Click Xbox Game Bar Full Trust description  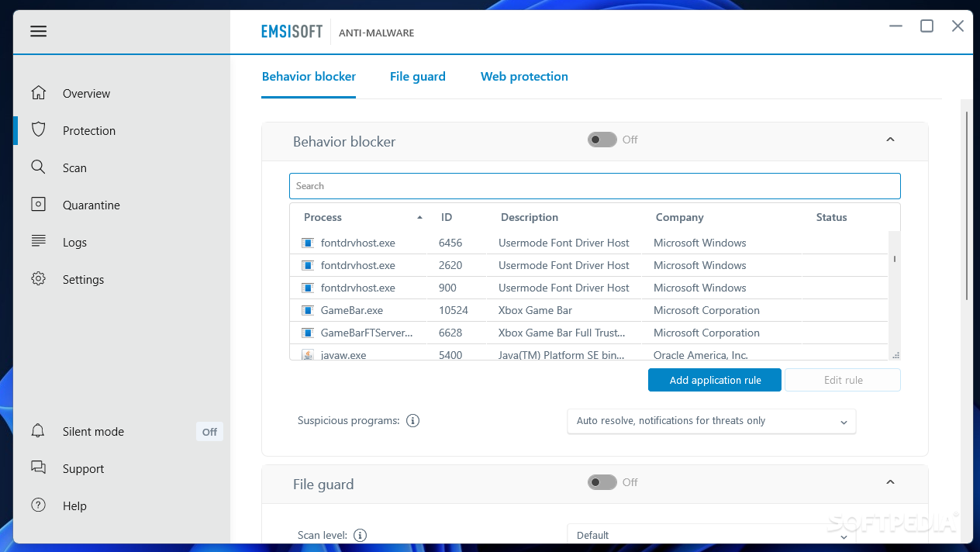click(x=562, y=333)
